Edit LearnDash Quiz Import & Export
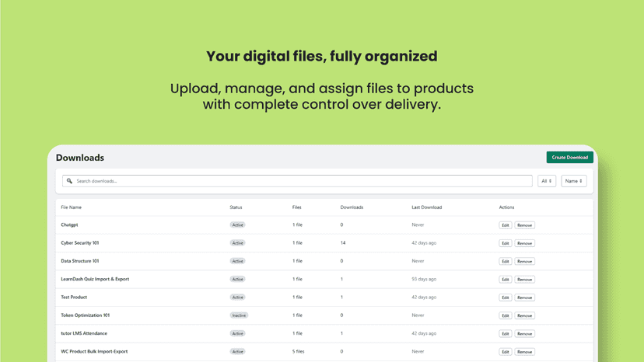 [506, 280]
